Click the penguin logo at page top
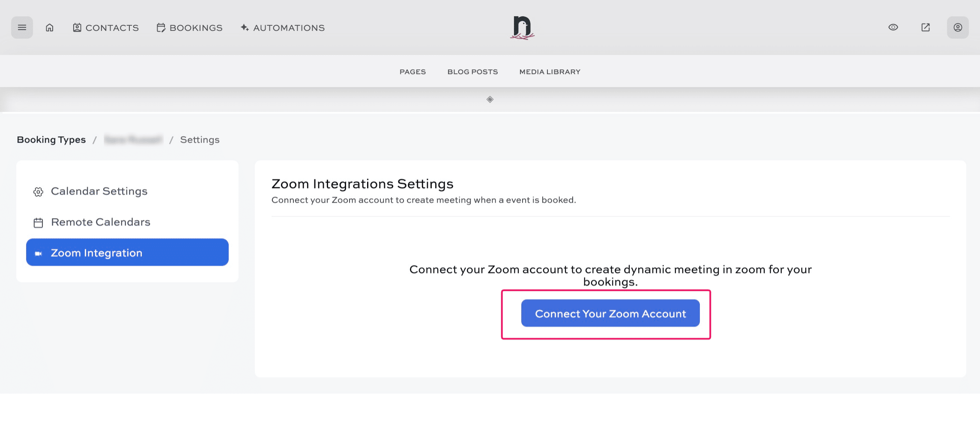This screenshot has width=980, height=438. click(x=523, y=27)
